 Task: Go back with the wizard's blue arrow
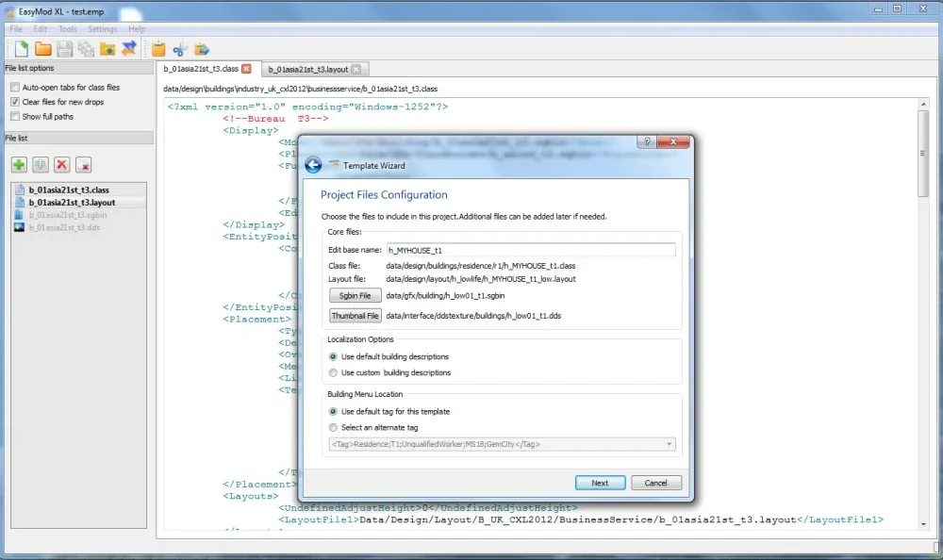314,165
